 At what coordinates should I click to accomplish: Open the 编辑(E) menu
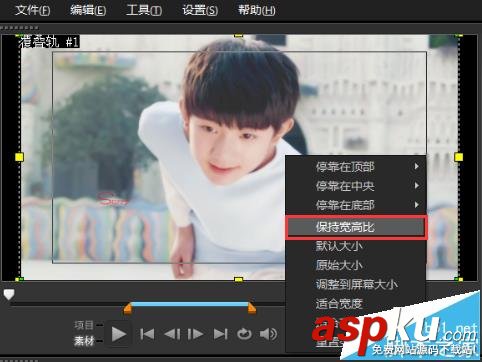[x=88, y=10]
